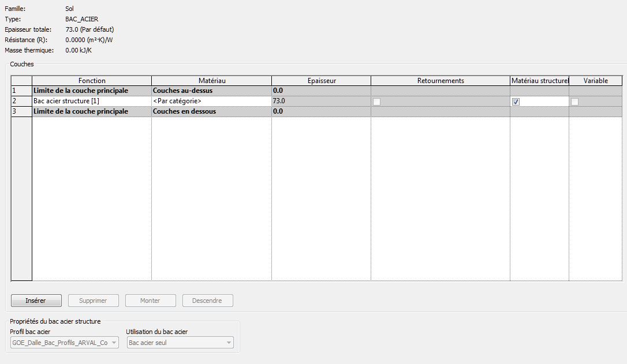Click the Monter button
Image resolution: width=627 pixels, height=364 pixels.
(x=150, y=301)
